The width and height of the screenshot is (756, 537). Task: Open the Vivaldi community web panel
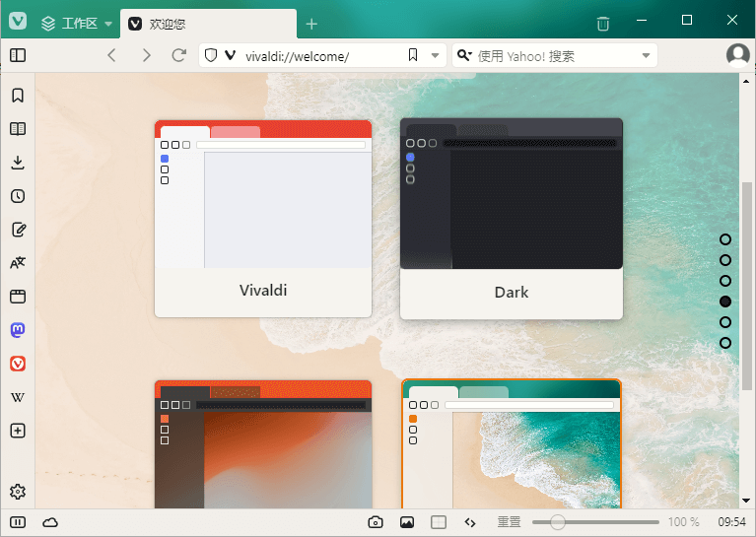(x=18, y=364)
